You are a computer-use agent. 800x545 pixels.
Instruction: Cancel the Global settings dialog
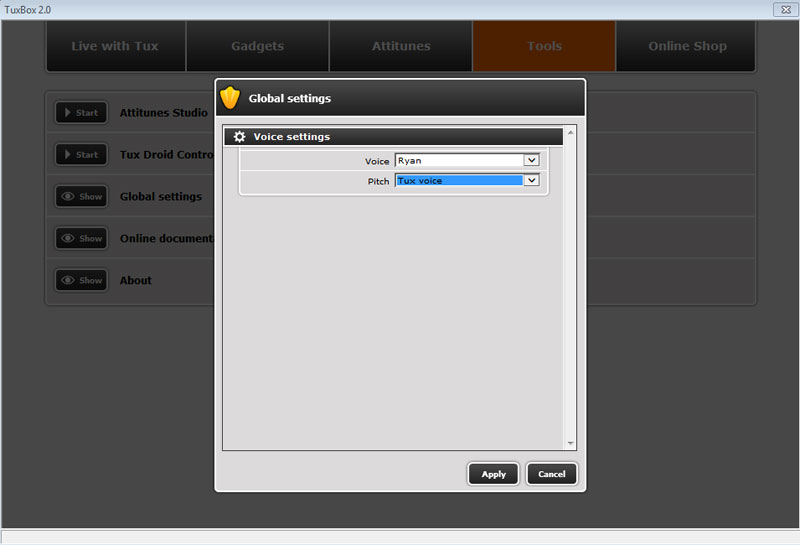click(x=552, y=474)
